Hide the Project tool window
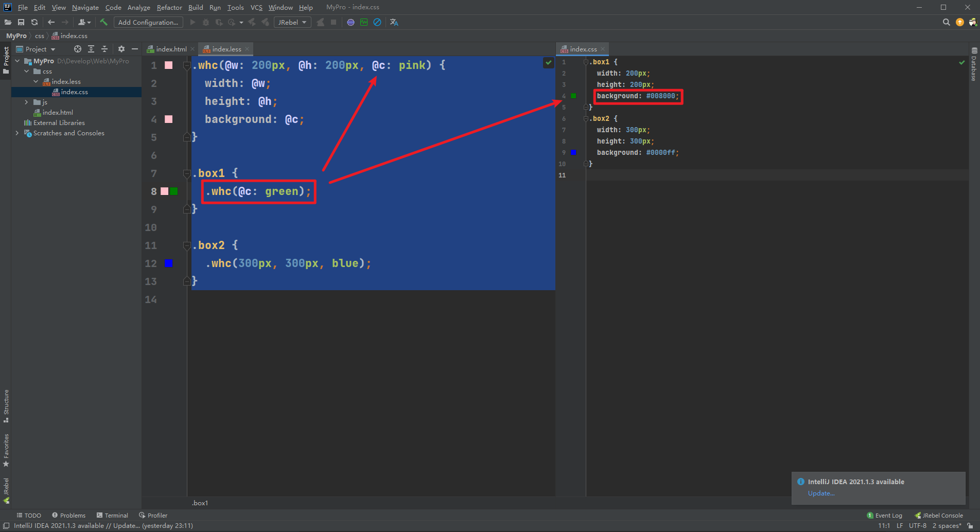This screenshot has width=980, height=532. click(135, 49)
